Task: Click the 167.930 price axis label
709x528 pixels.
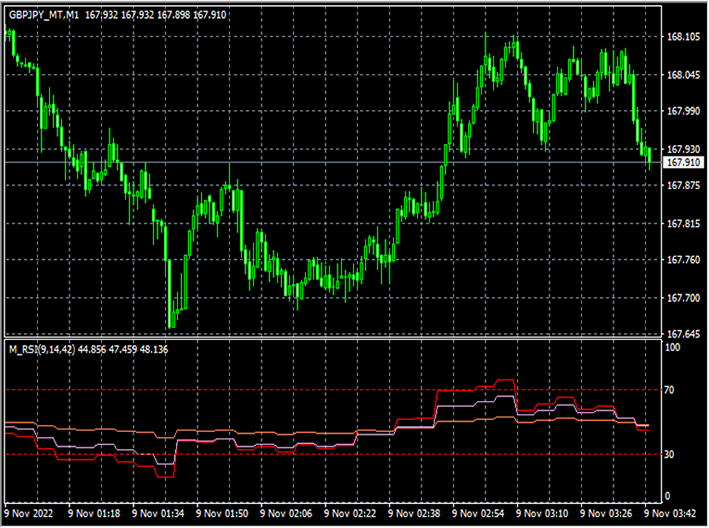Action: click(684, 149)
